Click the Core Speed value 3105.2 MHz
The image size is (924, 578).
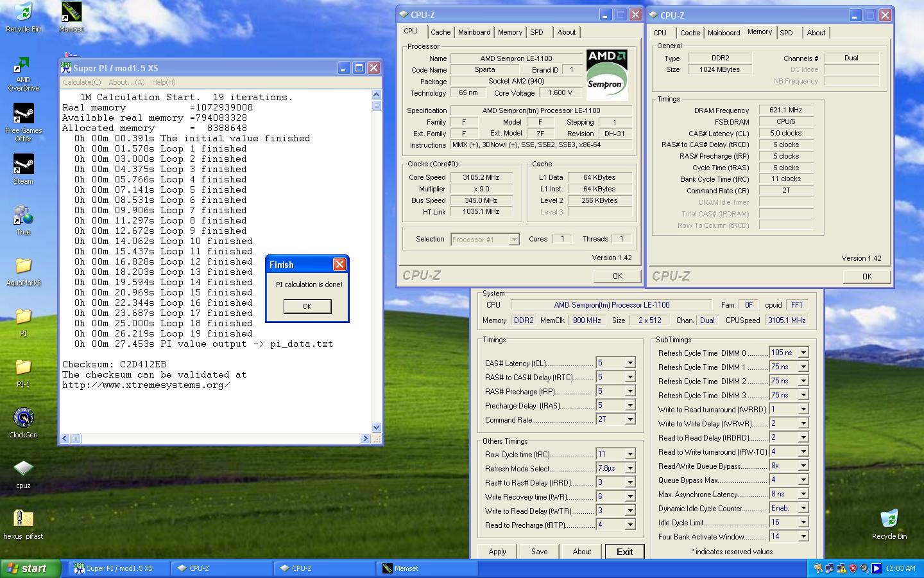tap(481, 177)
